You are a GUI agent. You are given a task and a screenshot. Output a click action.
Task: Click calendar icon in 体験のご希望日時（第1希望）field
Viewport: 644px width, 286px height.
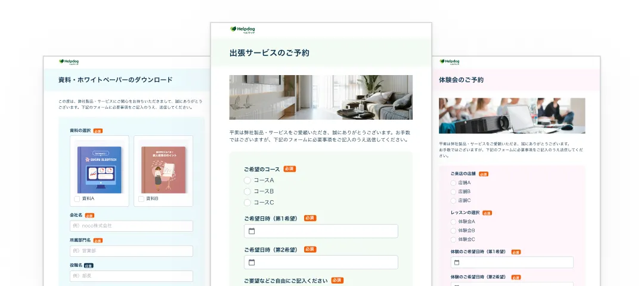pos(457,263)
